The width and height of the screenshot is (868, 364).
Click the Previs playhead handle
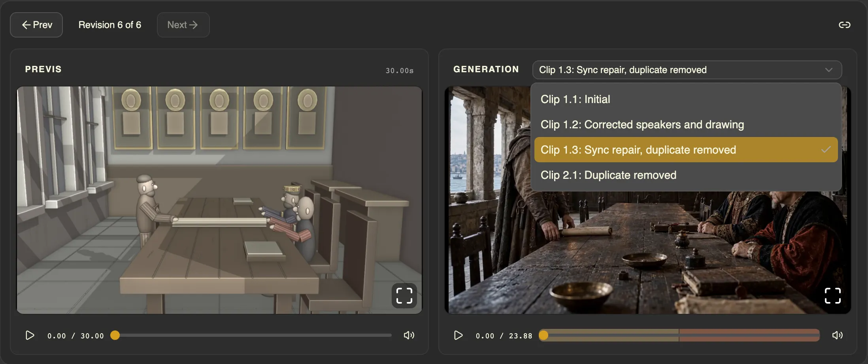[x=115, y=335]
